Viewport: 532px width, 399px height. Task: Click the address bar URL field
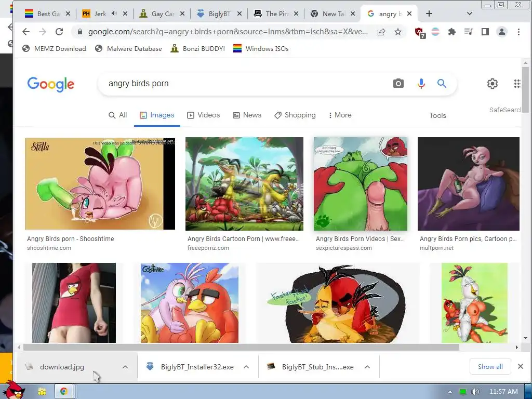pos(228,32)
